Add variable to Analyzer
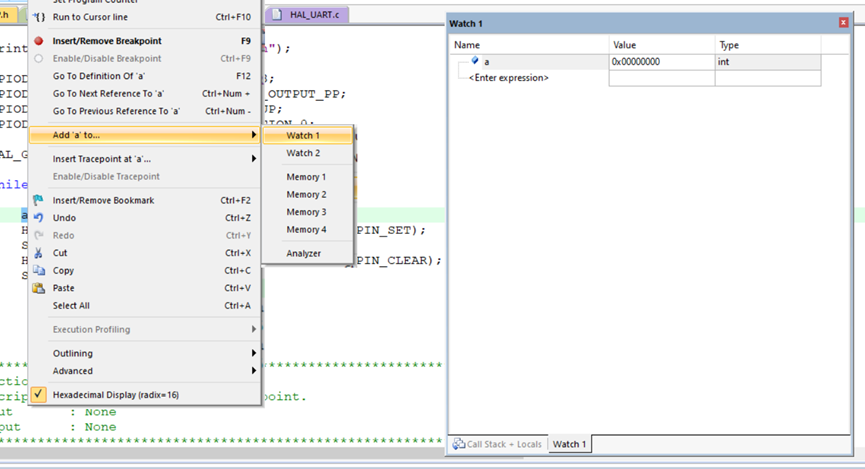865x469 pixels. [304, 253]
